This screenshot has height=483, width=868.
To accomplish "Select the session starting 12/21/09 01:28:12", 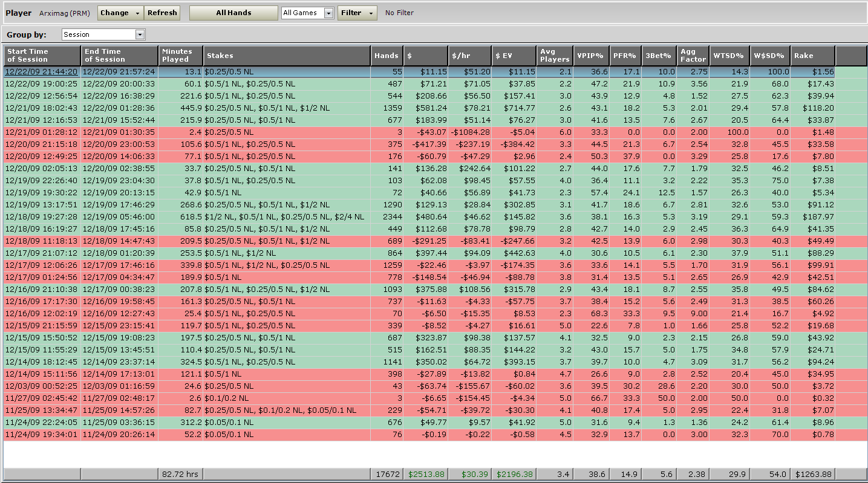I will coord(42,132).
